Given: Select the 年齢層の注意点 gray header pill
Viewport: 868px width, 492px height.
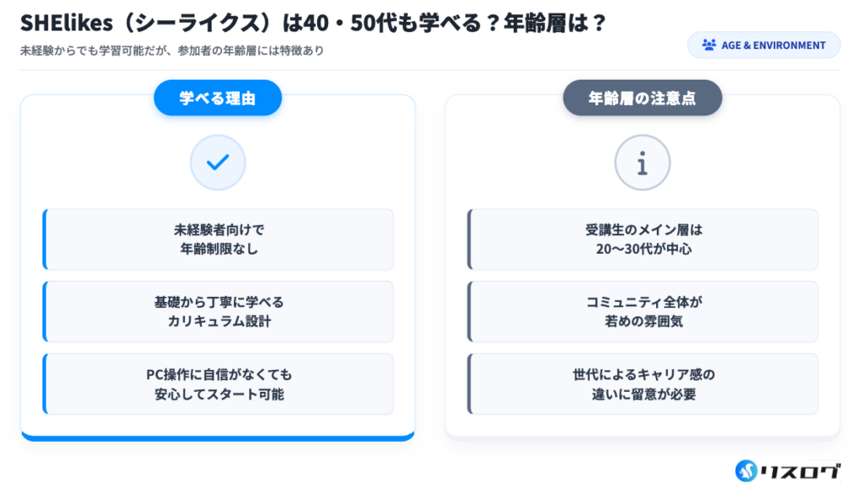Looking at the screenshot, I should coord(643,98).
